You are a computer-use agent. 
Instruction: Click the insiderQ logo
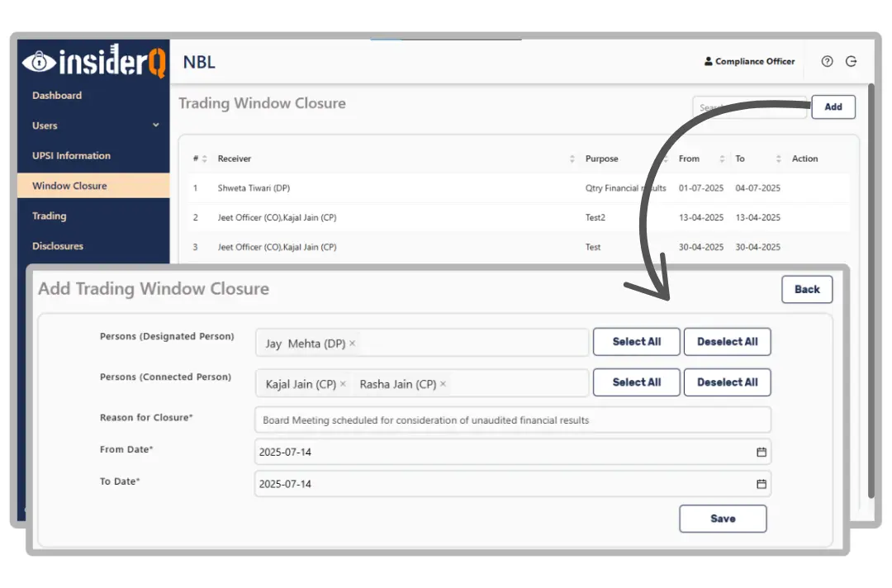coord(93,61)
